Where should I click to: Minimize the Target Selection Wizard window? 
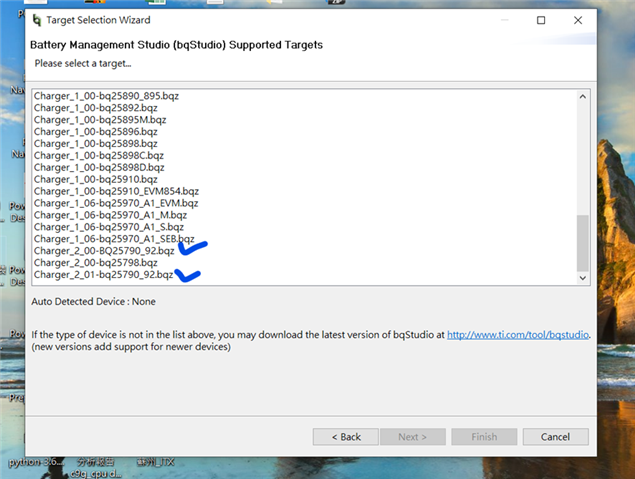505,20
